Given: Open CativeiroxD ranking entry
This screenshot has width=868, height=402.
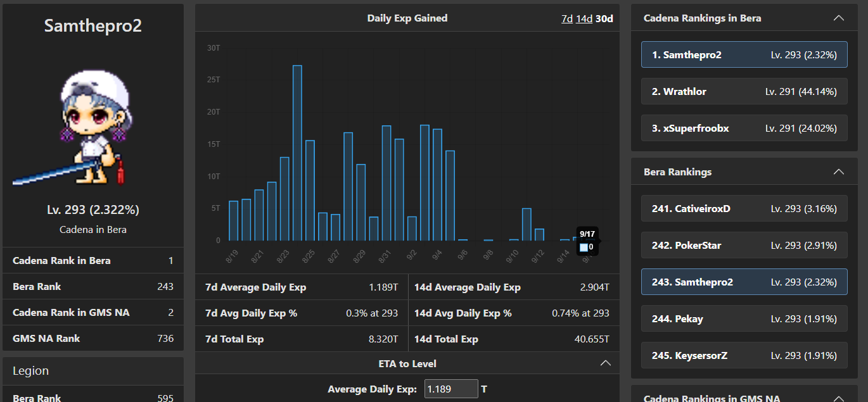Looking at the screenshot, I should 744,208.
